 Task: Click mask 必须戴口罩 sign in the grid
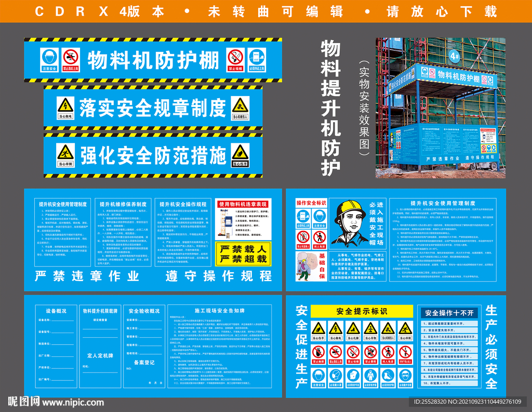click(x=336, y=378)
